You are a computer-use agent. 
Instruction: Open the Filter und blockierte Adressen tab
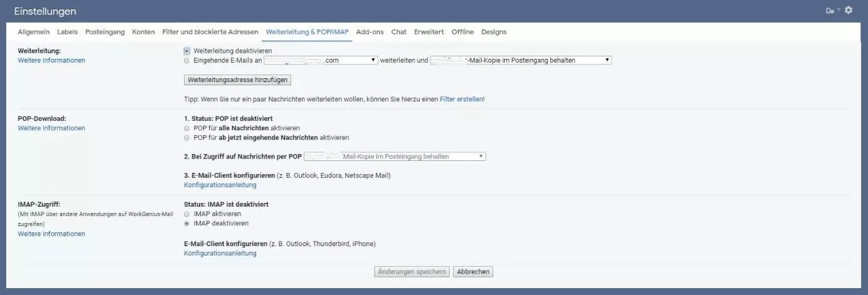[210, 32]
